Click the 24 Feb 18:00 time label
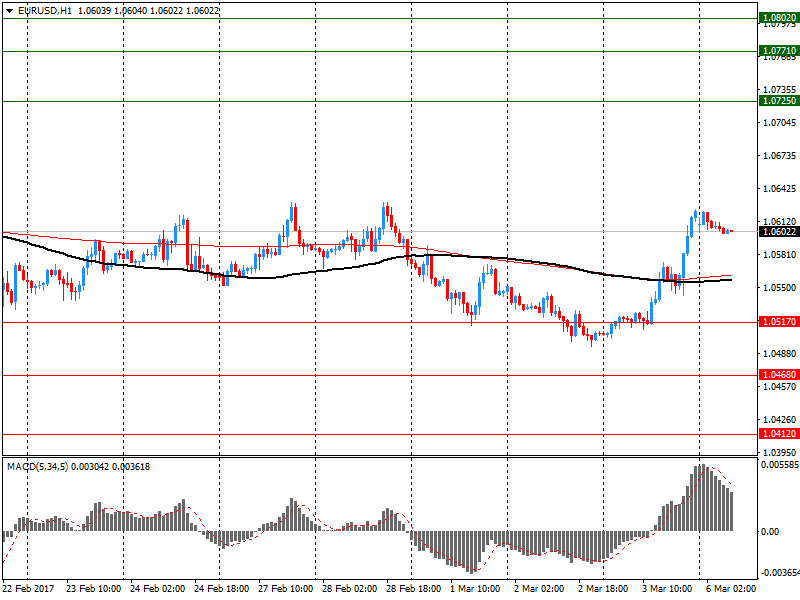The width and height of the screenshot is (800, 600). click(221, 589)
